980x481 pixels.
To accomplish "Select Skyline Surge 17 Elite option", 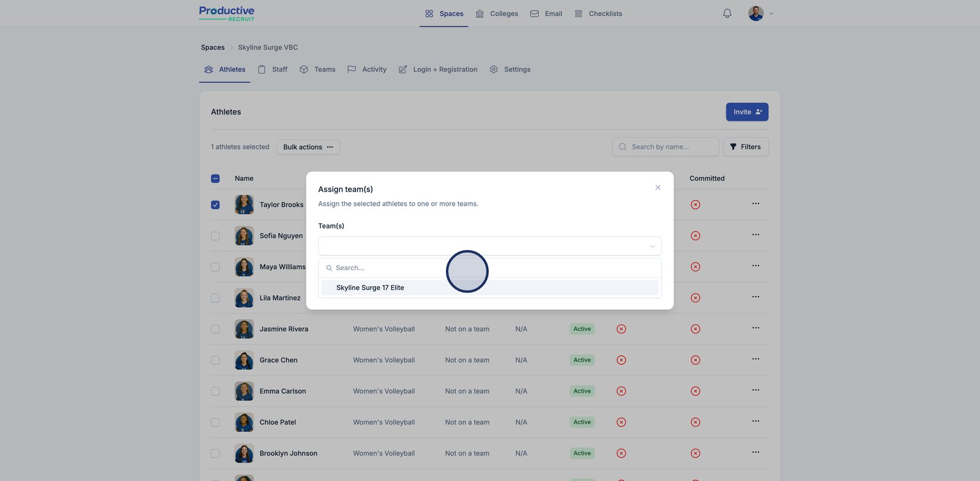I will click(x=370, y=288).
